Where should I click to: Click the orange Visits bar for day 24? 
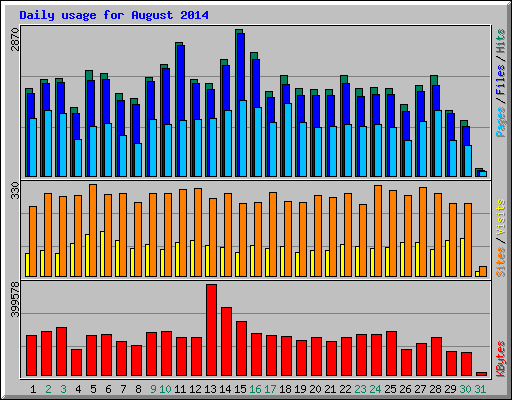[x=378, y=231]
